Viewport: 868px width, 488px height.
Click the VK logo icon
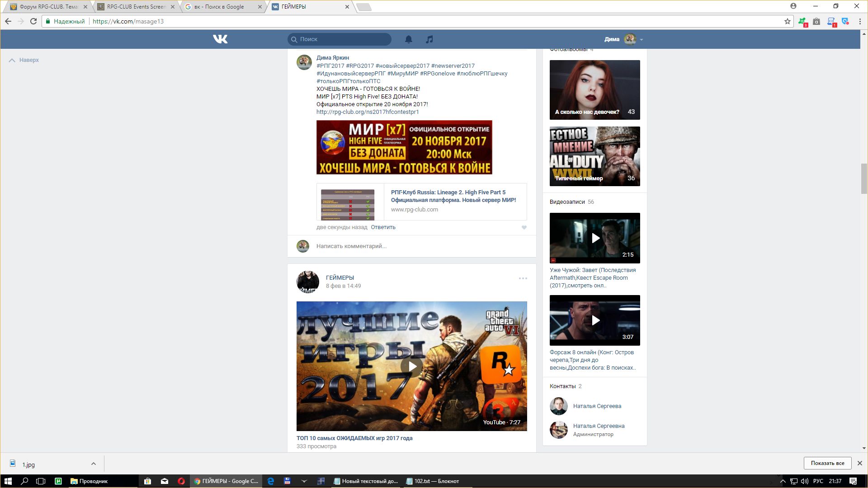[x=220, y=39]
